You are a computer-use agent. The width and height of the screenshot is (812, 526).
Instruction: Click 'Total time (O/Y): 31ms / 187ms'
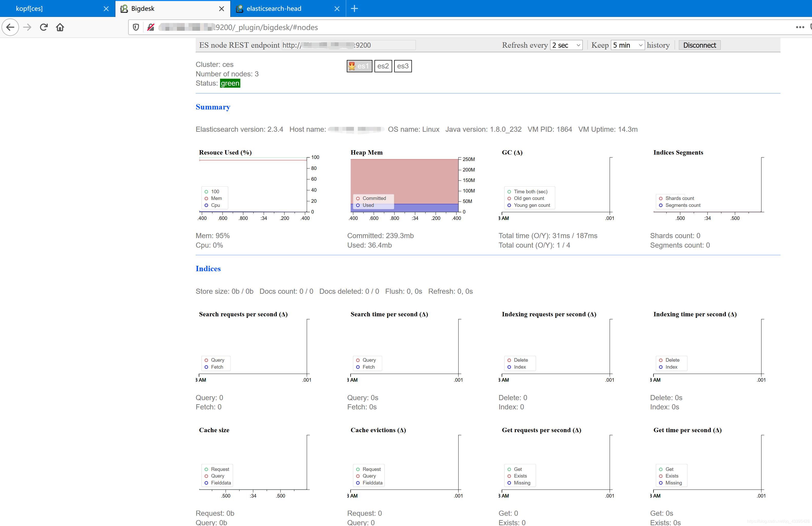[548, 236]
